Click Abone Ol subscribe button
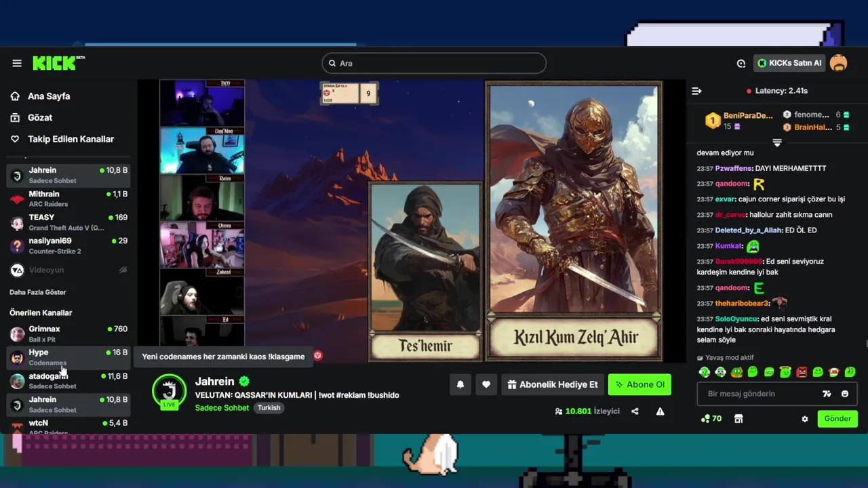Image resolution: width=868 pixels, height=488 pixels. pos(639,384)
